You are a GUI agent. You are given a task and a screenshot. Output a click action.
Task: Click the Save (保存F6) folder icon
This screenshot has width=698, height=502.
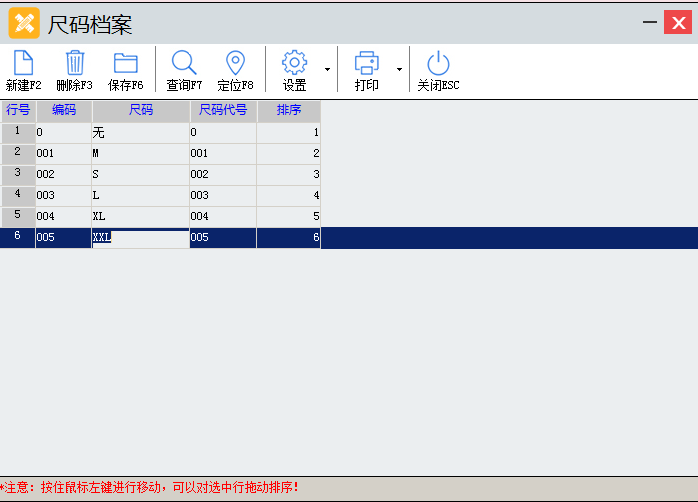point(126,64)
